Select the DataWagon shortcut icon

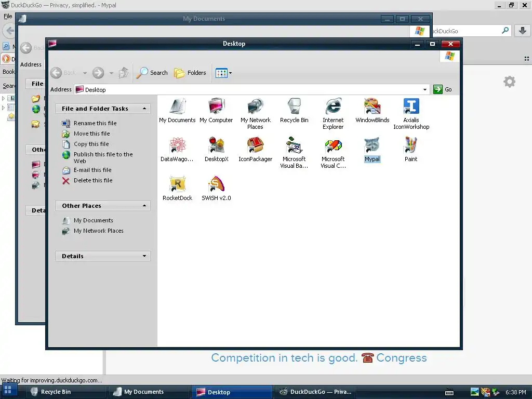(x=177, y=150)
